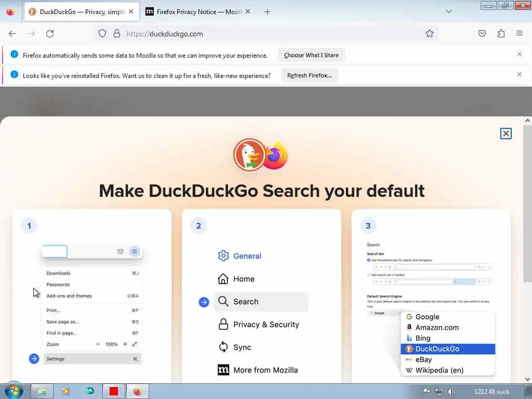Click Save page as row
The image size is (532, 399).
(92, 322)
